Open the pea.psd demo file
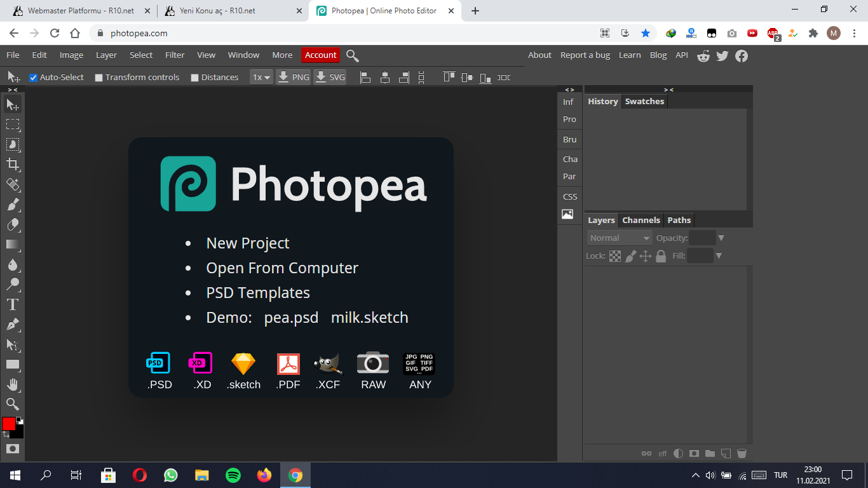The width and height of the screenshot is (868, 488). click(291, 318)
